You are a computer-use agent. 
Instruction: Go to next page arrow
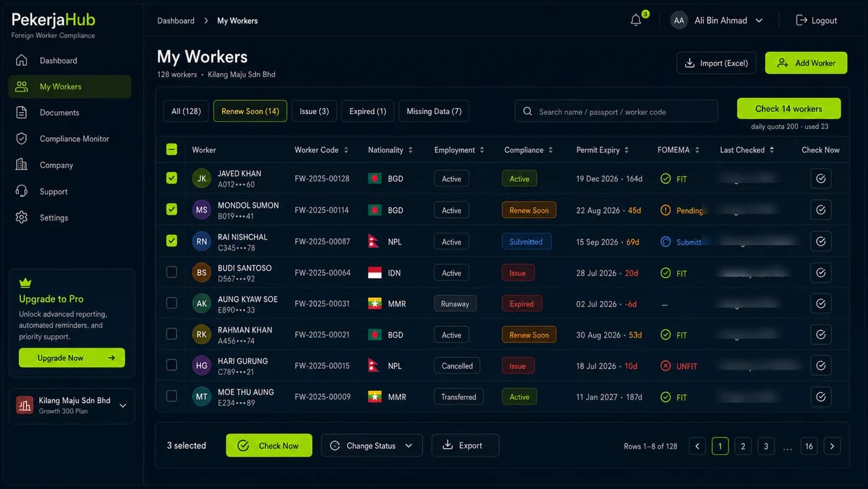click(x=832, y=446)
